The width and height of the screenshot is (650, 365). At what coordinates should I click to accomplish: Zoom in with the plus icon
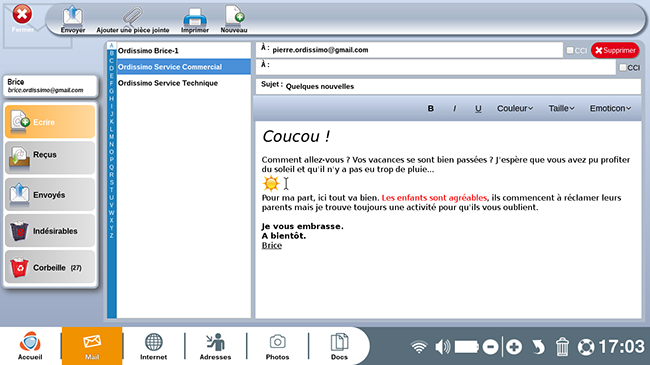click(x=514, y=347)
